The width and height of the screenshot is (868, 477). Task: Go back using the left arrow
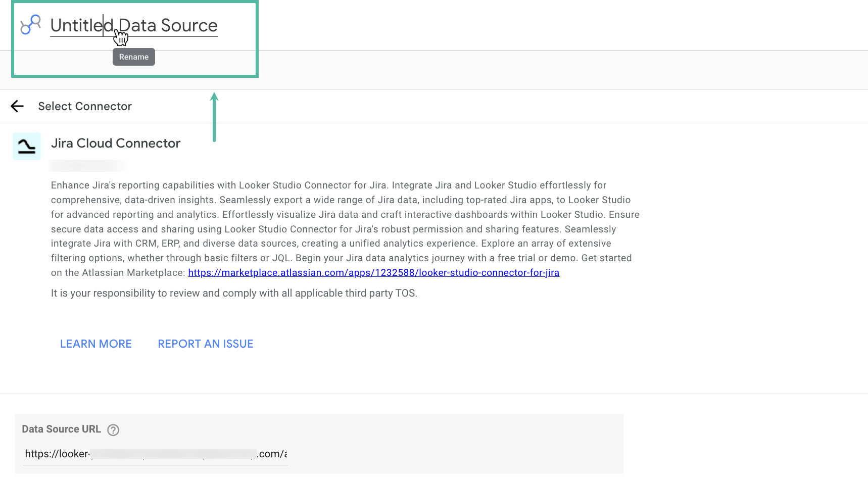click(17, 106)
